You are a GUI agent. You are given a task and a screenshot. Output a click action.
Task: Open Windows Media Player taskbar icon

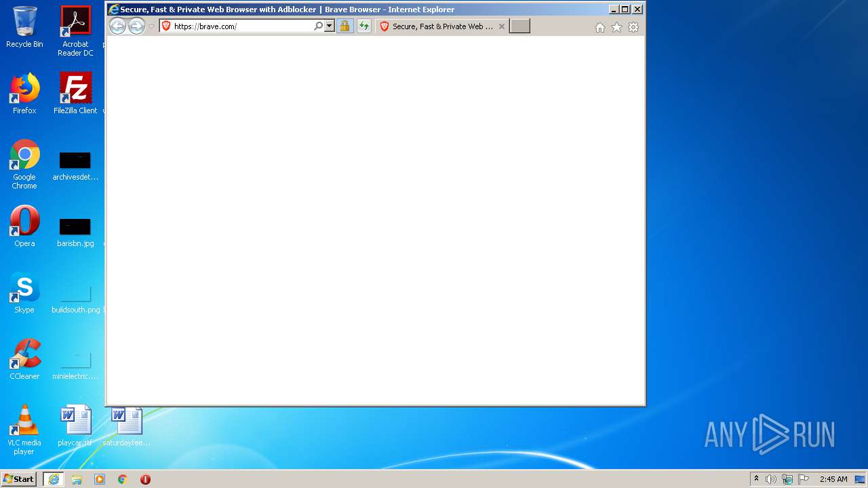100,479
